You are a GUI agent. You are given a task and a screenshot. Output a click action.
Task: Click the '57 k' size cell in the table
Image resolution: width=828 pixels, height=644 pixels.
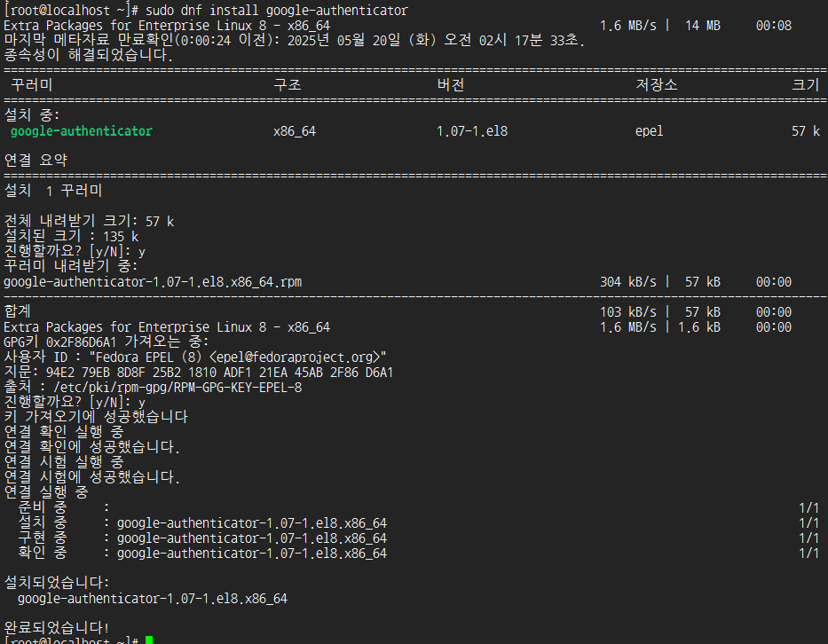(805, 131)
